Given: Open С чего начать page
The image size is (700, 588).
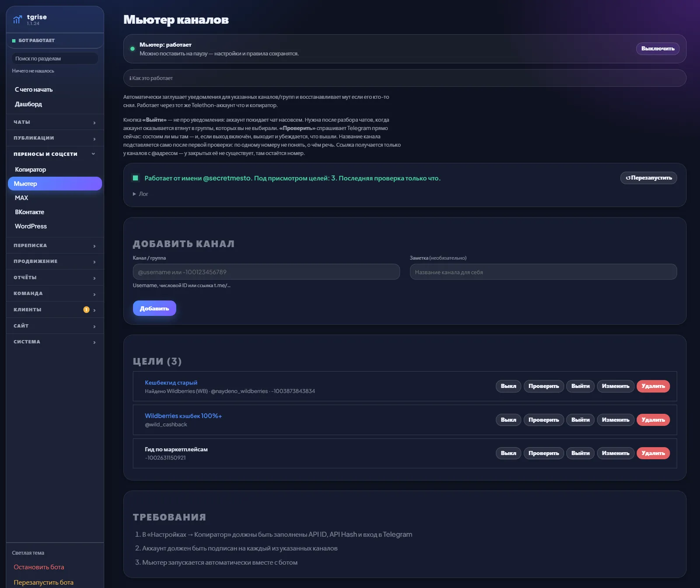Looking at the screenshot, I should pyautogui.click(x=34, y=90).
